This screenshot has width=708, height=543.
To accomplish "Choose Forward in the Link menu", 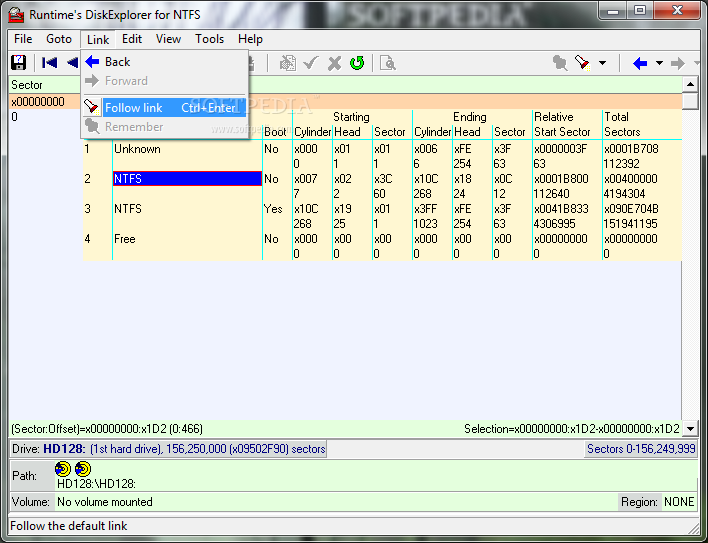I will 165,81.
